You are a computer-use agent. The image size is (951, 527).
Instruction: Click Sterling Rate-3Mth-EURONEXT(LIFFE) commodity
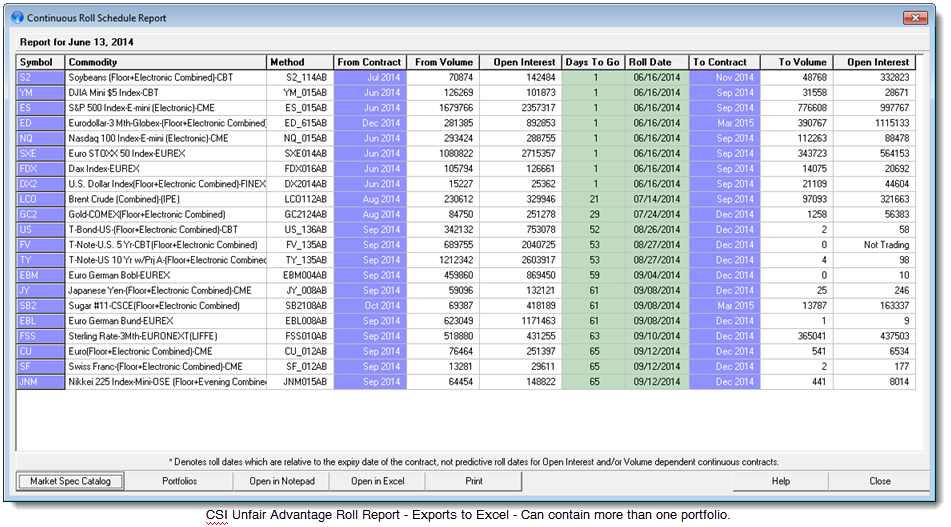(166, 336)
